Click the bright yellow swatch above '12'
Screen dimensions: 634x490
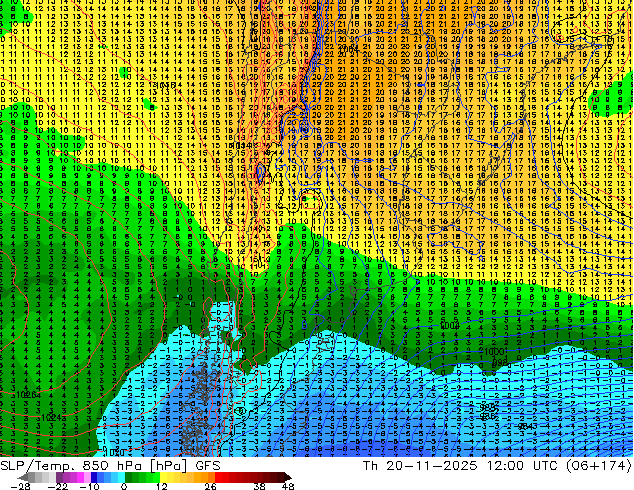click(x=163, y=477)
